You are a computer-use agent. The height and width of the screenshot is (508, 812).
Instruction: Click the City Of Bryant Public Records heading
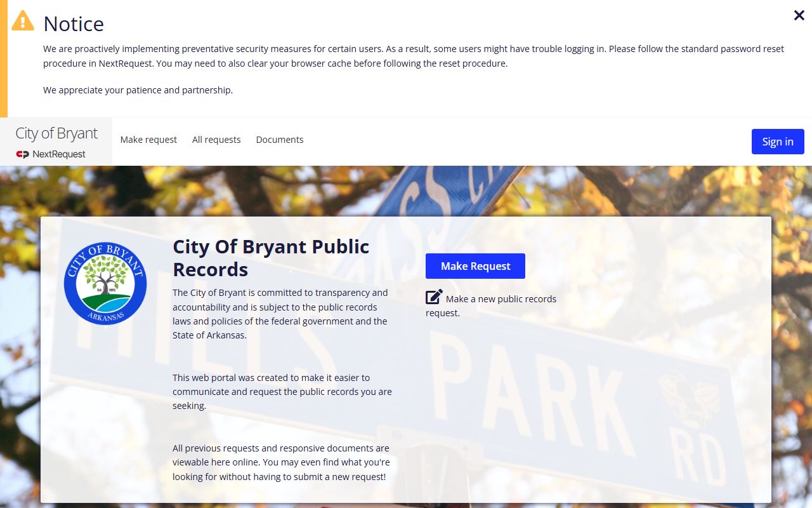(x=271, y=258)
